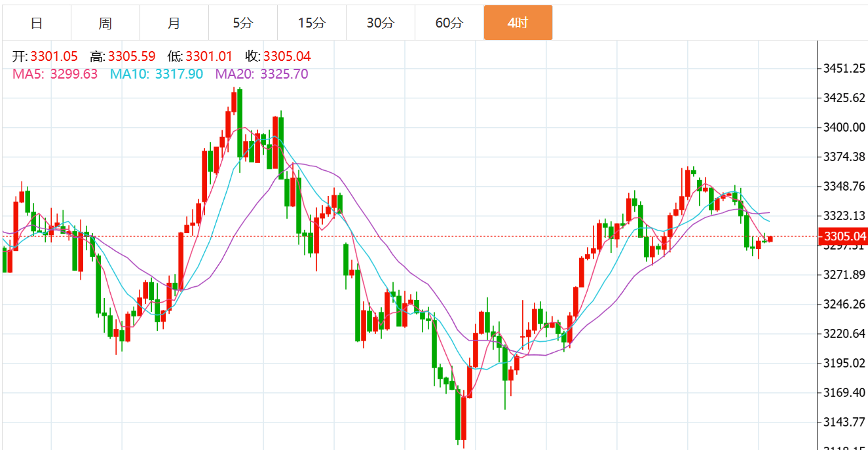Screen dimensions: 868x450
Task: Select the 周 weekly timeframe tab
Action: pyautogui.click(x=105, y=23)
